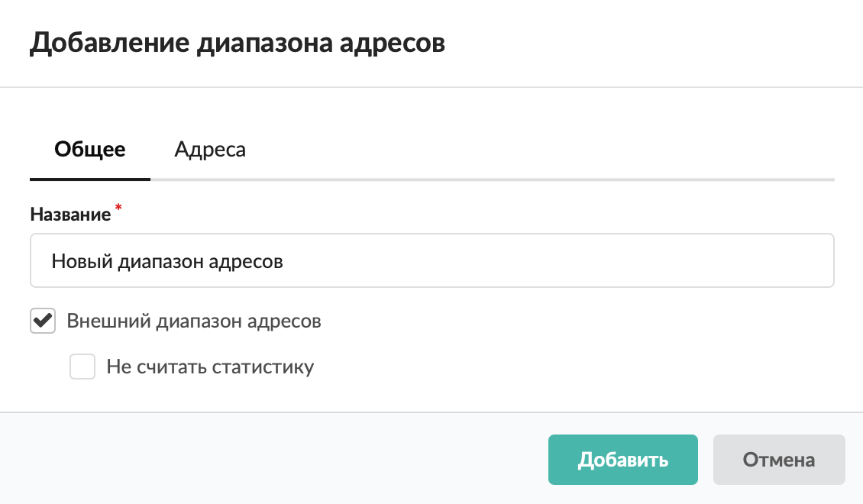Switch to the Адреса tab
The image size is (863, 504).
(x=210, y=149)
